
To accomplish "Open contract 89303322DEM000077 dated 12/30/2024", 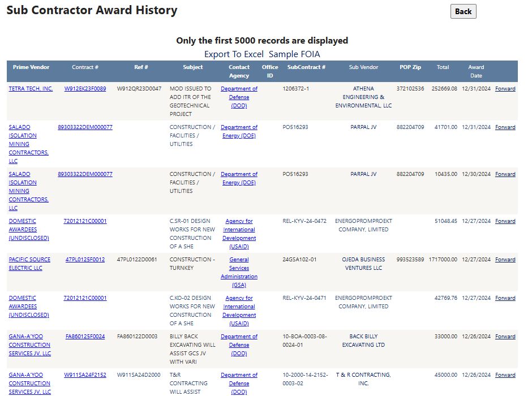I will tap(85, 174).
